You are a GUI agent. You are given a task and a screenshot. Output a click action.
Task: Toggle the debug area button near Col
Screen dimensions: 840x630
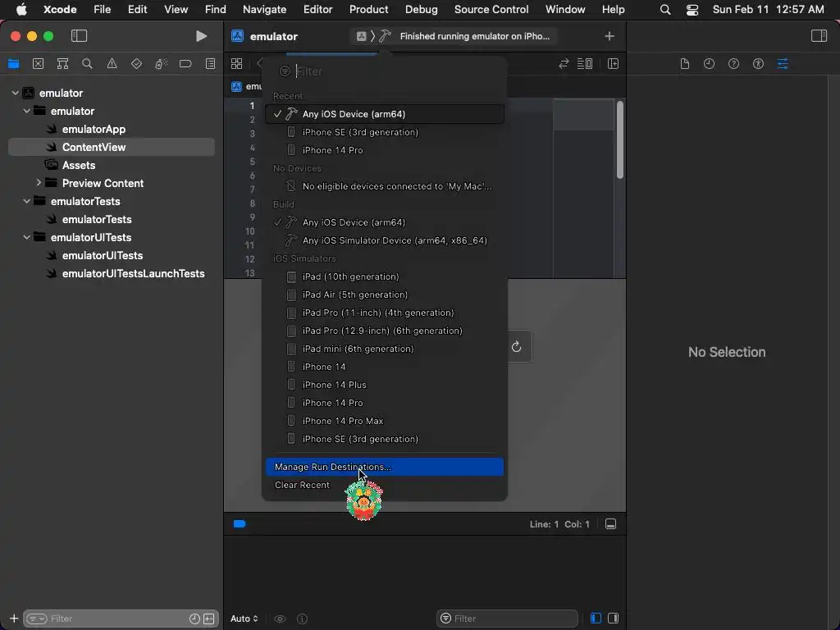(610, 524)
